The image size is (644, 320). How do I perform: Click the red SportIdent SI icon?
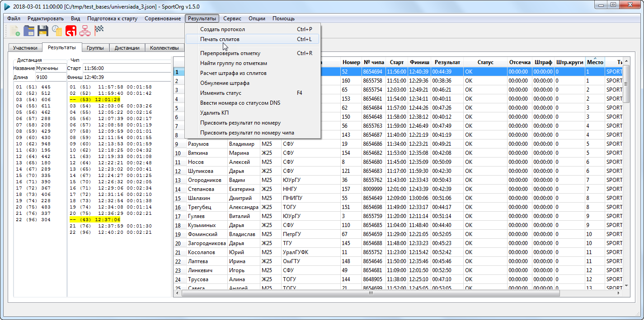[x=71, y=30]
